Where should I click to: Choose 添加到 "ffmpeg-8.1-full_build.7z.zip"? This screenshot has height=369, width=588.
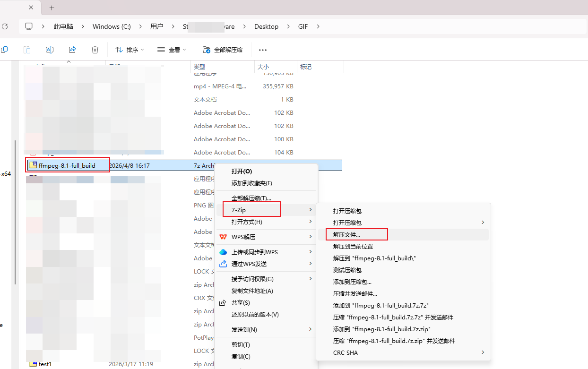tap(404, 329)
